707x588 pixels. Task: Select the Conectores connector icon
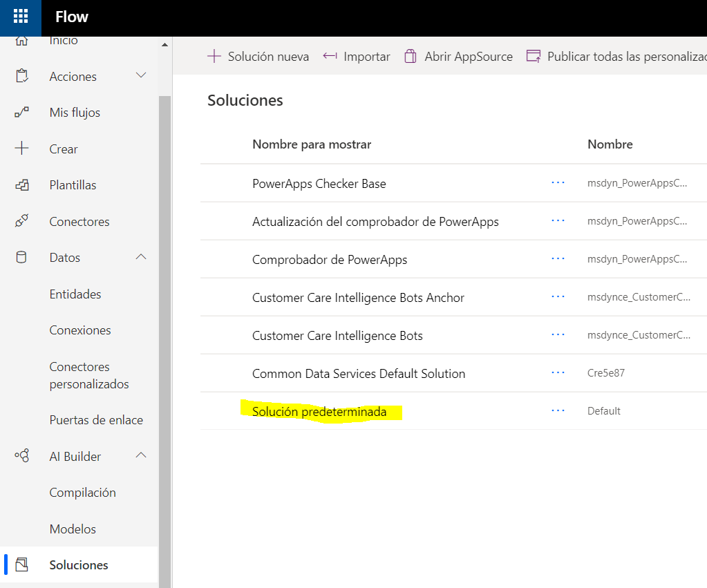click(x=22, y=221)
